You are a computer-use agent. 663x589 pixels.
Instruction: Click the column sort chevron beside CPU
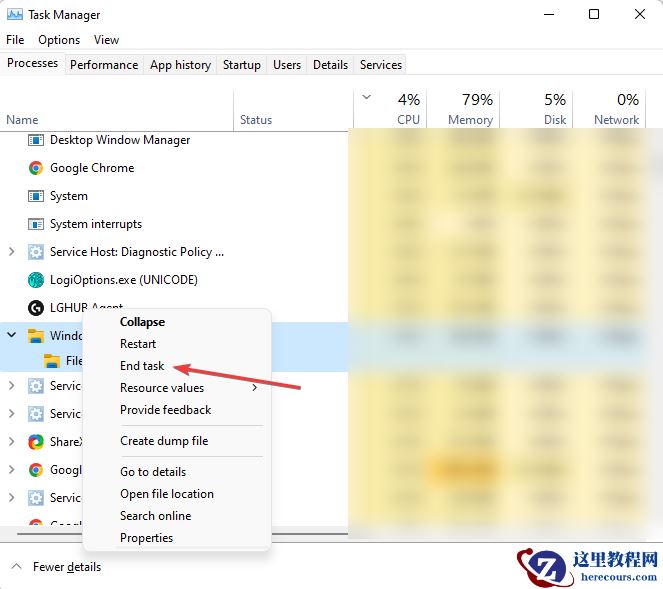point(367,97)
